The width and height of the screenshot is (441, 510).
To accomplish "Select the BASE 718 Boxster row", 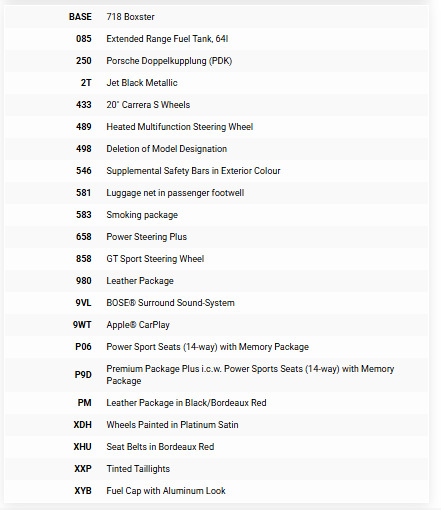I will click(x=217, y=17).
